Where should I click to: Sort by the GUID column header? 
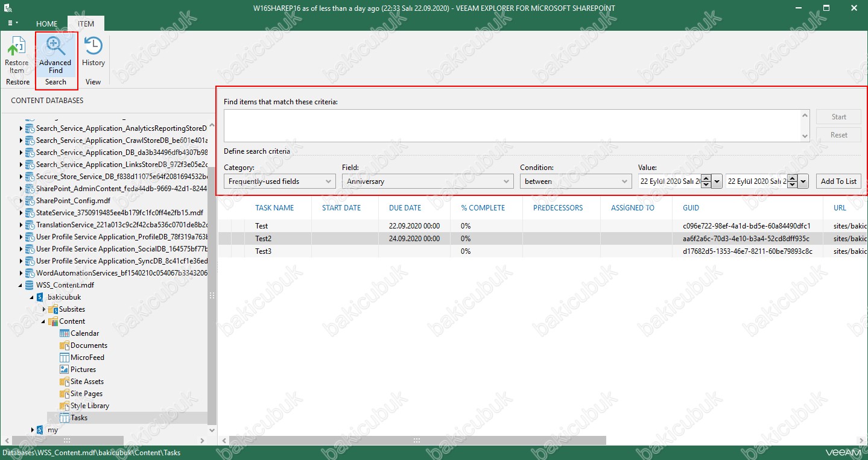[x=691, y=208]
